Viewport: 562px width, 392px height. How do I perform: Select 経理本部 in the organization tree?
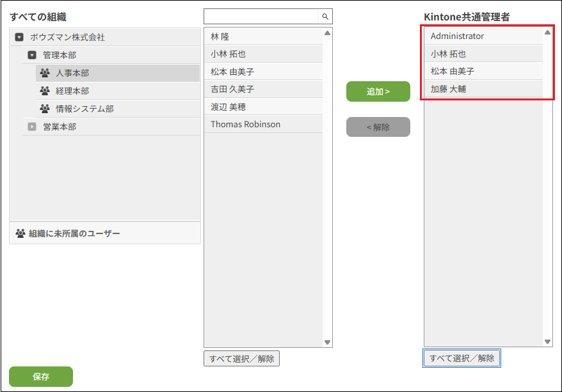pos(118,91)
